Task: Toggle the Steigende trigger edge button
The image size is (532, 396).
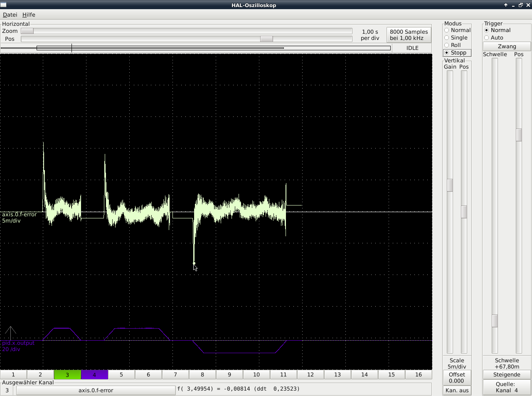Action: point(507,375)
